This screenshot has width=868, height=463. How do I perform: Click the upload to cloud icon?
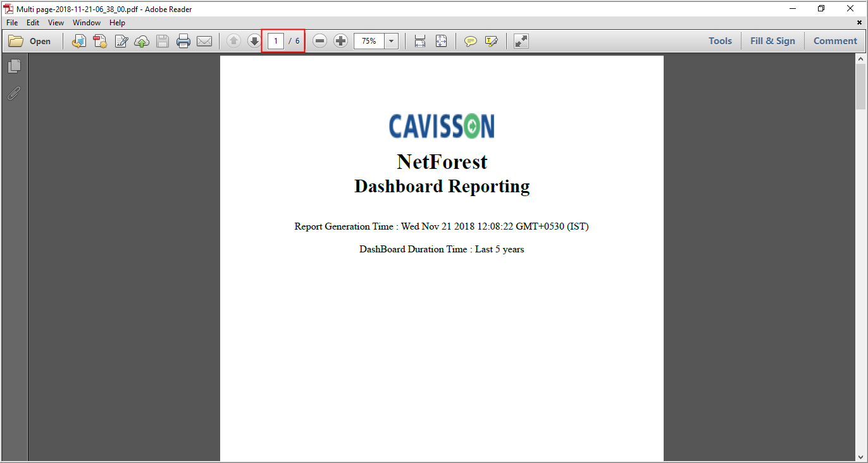click(142, 41)
